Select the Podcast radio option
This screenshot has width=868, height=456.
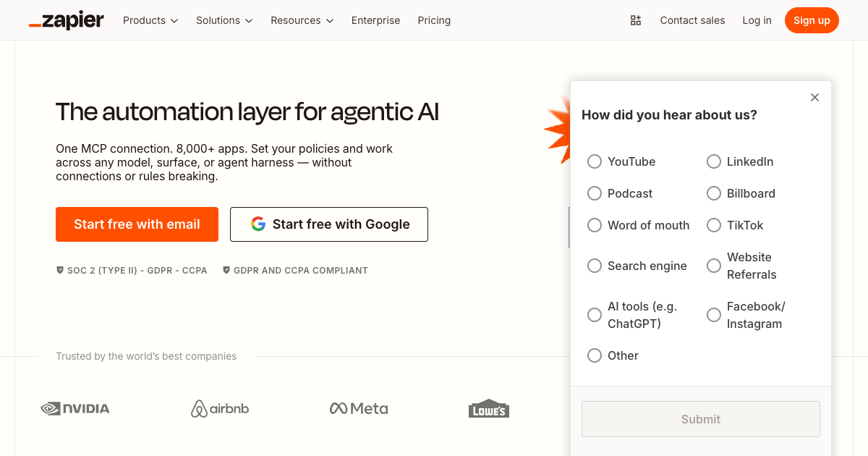(x=595, y=193)
